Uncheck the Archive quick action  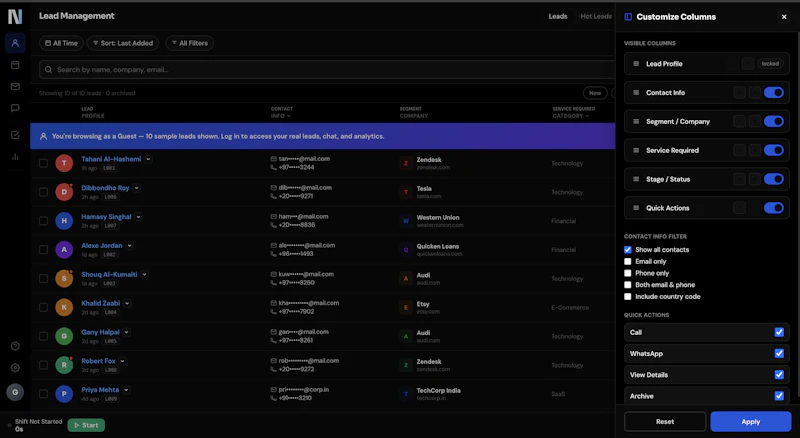pos(779,396)
